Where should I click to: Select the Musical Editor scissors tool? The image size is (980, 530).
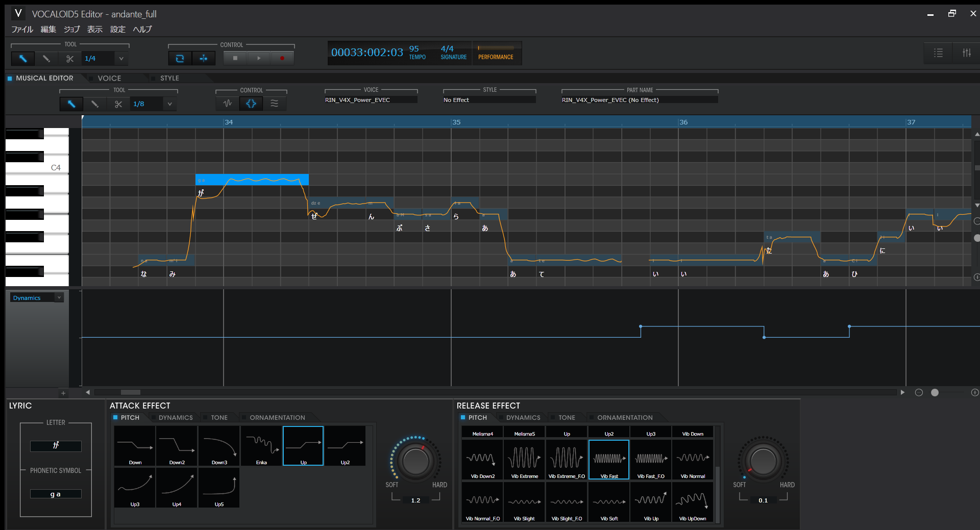(x=118, y=104)
